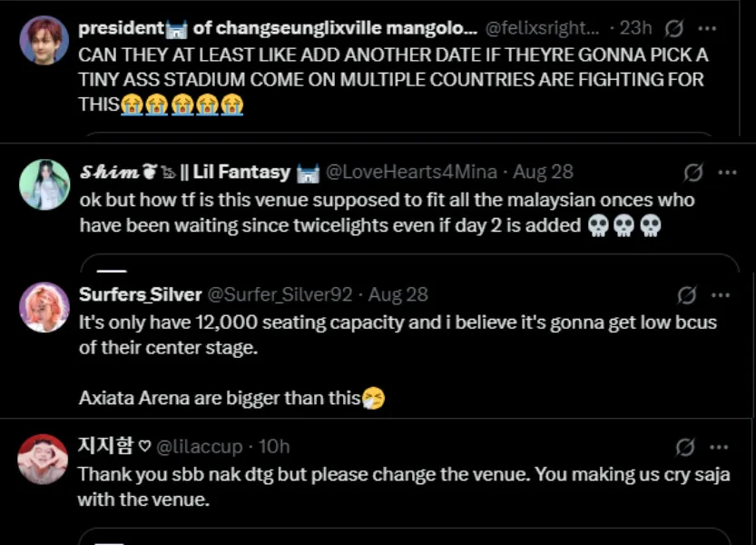Viewport: 756px width, 545px height.
Task: Open Shim Lil Fantasy's profile avatar
Action: point(44,184)
